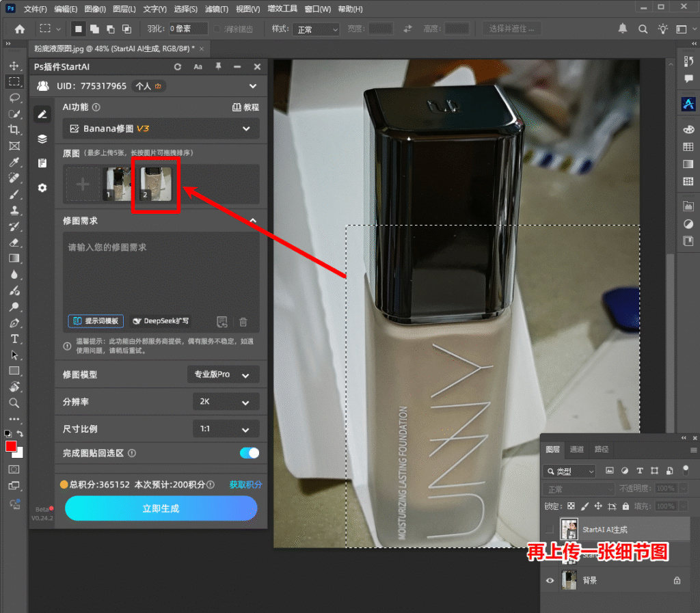Viewport: 700px width, 613px height.
Task: Click the 选择并遮住 button
Action: [511, 29]
